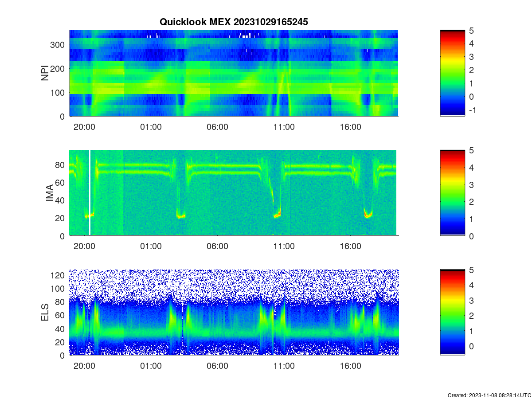The width and height of the screenshot is (532, 399).
Task: Click the "20" y-axis tick of IMA panel
Action: (61, 218)
